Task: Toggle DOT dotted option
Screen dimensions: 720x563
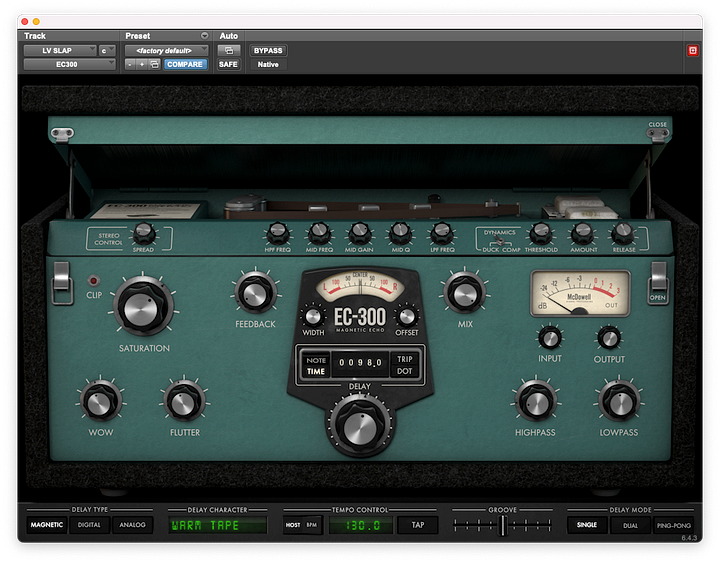Action: [x=405, y=371]
